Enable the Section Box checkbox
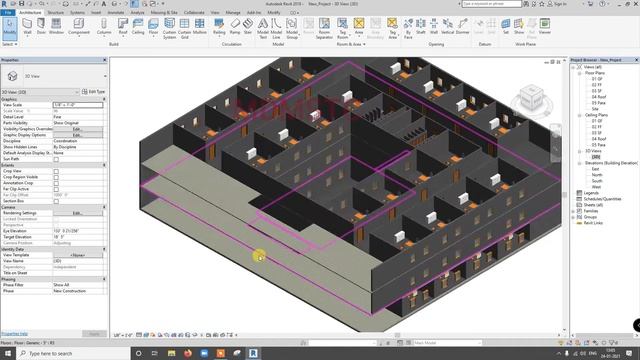This screenshot has width=640, height=360. [56, 201]
